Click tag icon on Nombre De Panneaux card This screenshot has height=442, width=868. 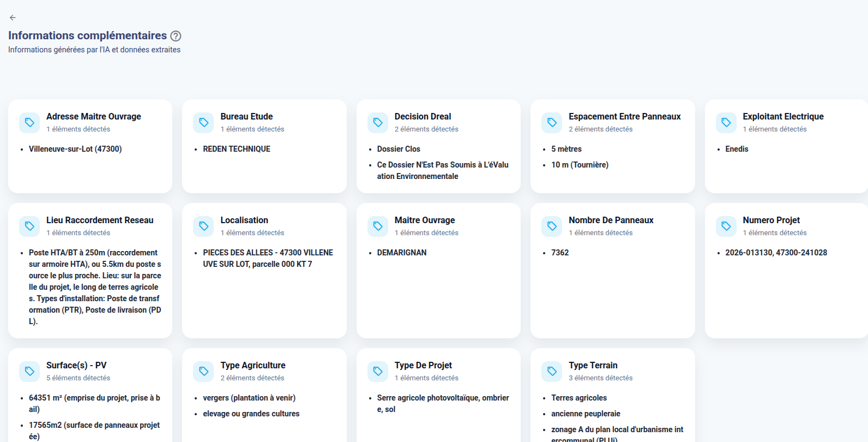[x=552, y=226]
